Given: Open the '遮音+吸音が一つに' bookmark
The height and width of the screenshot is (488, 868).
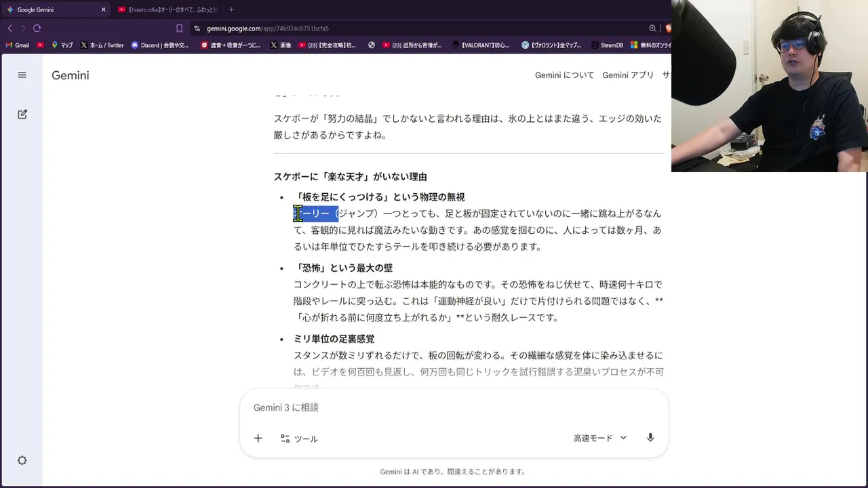Looking at the screenshot, I should pyautogui.click(x=231, y=45).
